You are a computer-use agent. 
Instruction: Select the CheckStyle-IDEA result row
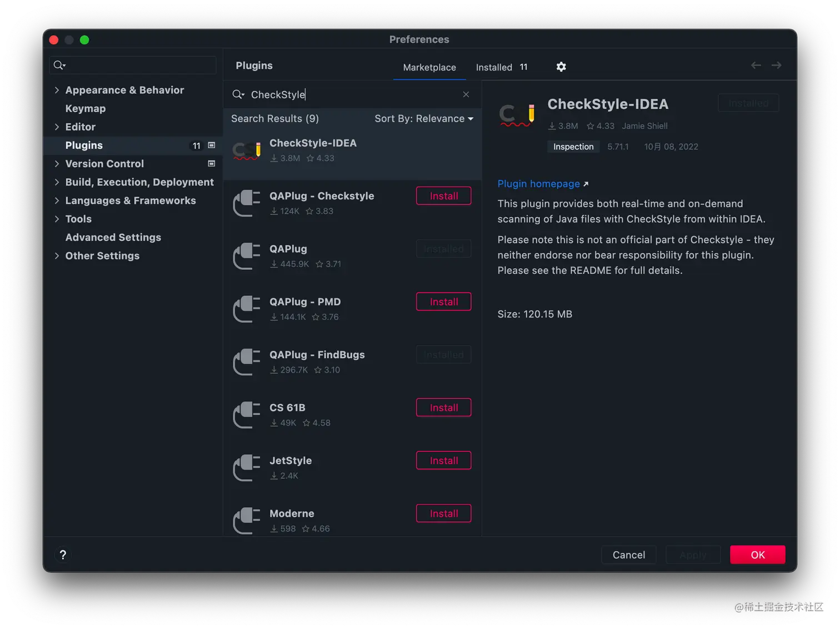(x=352, y=153)
